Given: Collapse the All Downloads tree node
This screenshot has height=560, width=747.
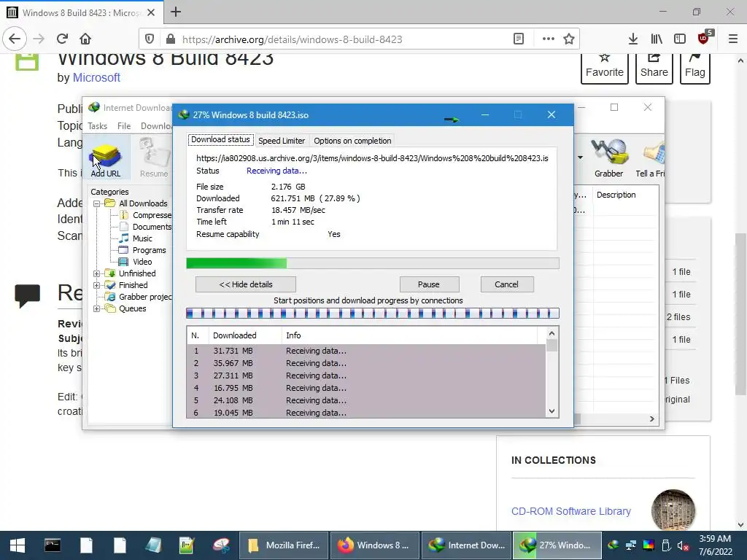Looking at the screenshot, I should click(x=96, y=203).
